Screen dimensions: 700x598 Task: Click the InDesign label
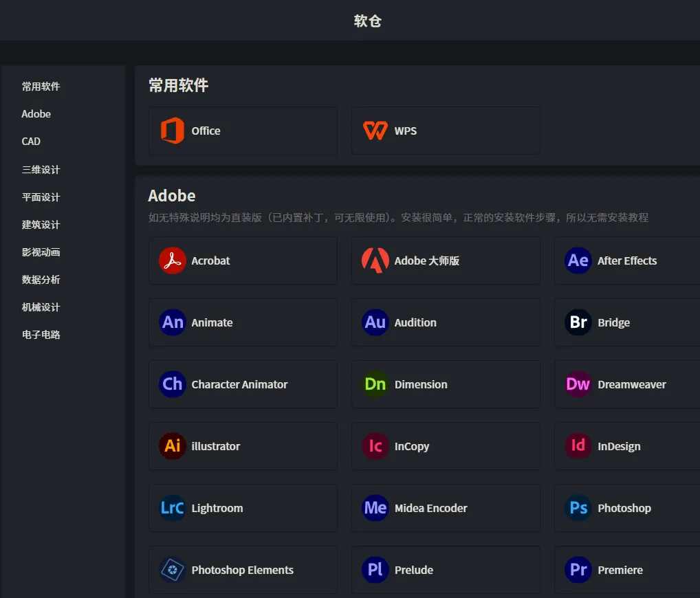(x=619, y=446)
